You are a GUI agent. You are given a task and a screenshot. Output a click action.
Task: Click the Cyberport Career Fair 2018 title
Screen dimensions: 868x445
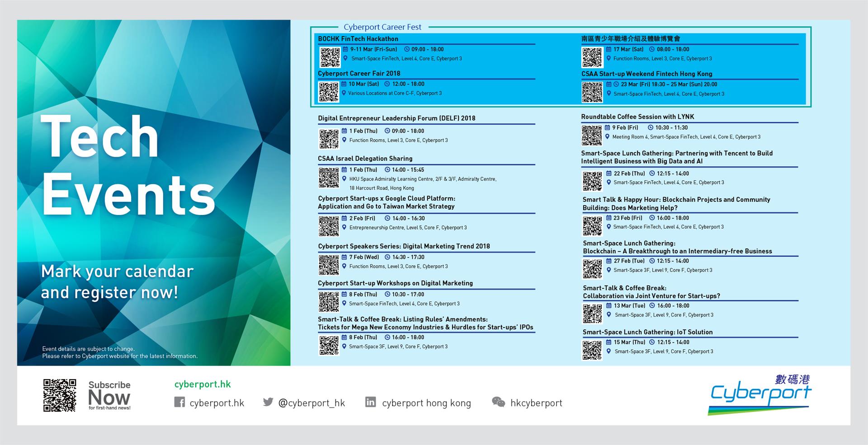coord(359,73)
